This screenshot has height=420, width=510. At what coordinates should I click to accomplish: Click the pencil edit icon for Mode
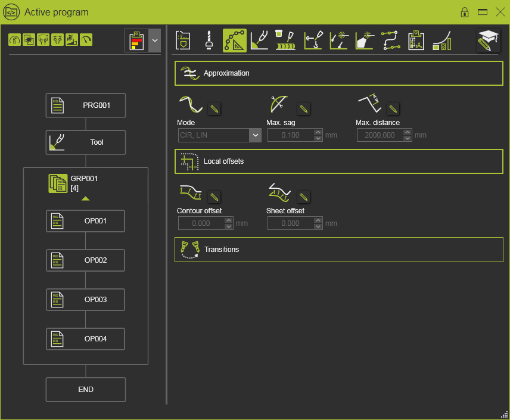[214, 108]
